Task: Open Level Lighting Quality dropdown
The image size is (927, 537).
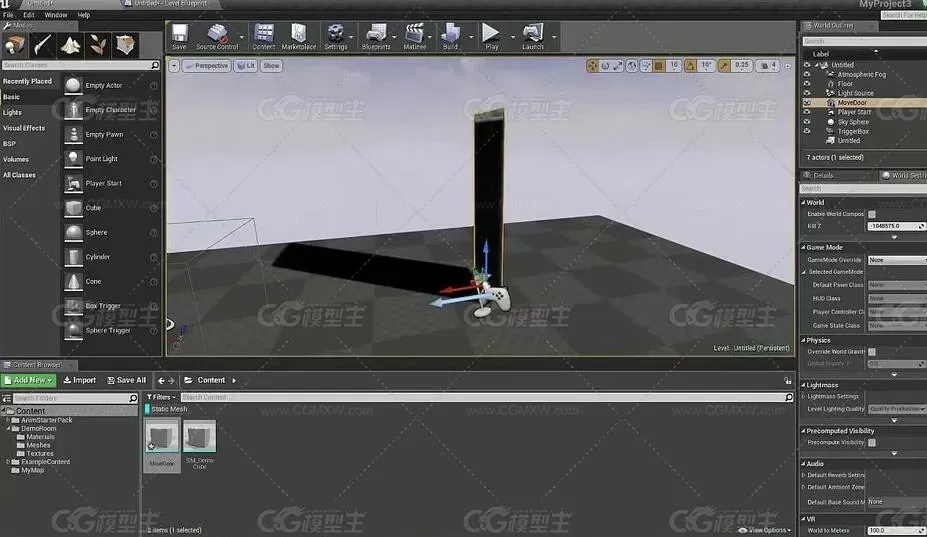Action: [x=897, y=409]
